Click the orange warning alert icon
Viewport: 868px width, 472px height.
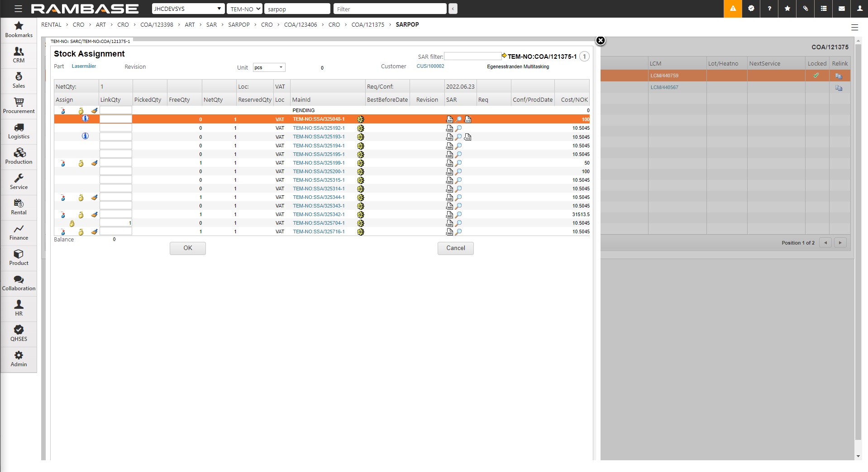coord(733,9)
